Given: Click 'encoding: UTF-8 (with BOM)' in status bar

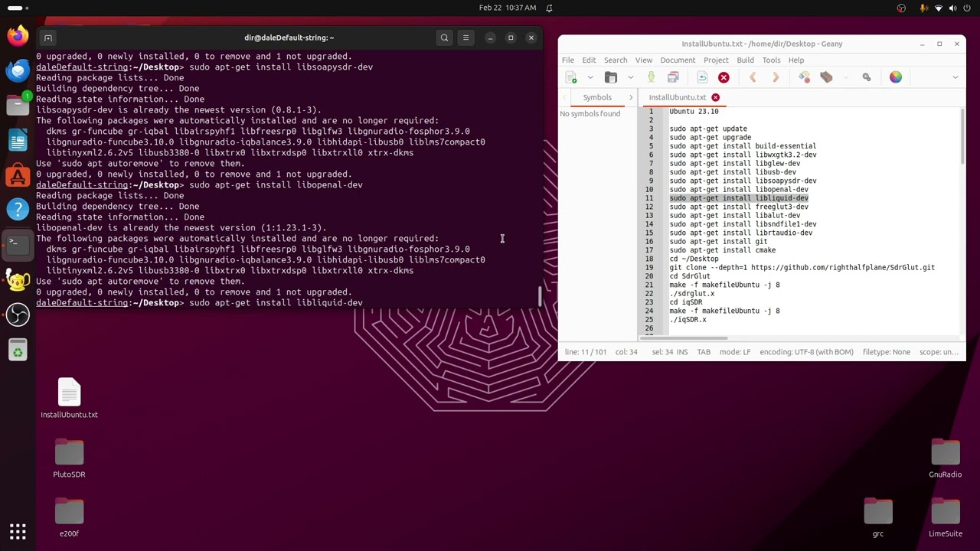Looking at the screenshot, I should coord(806,352).
